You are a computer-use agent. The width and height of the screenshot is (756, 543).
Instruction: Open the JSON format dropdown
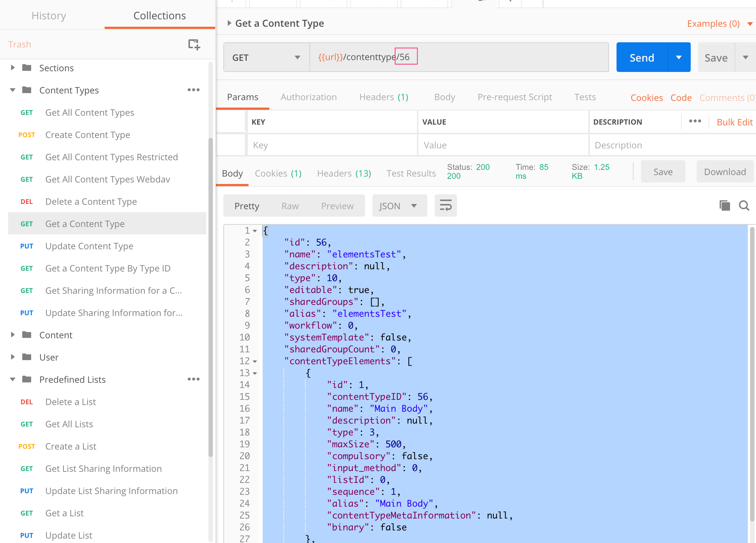tap(399, 206)
